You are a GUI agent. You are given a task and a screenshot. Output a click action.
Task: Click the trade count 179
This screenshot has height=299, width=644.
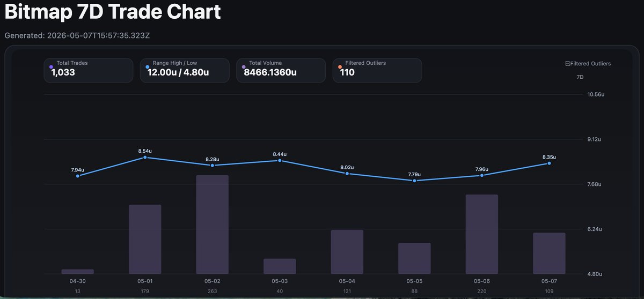[145, 291]
